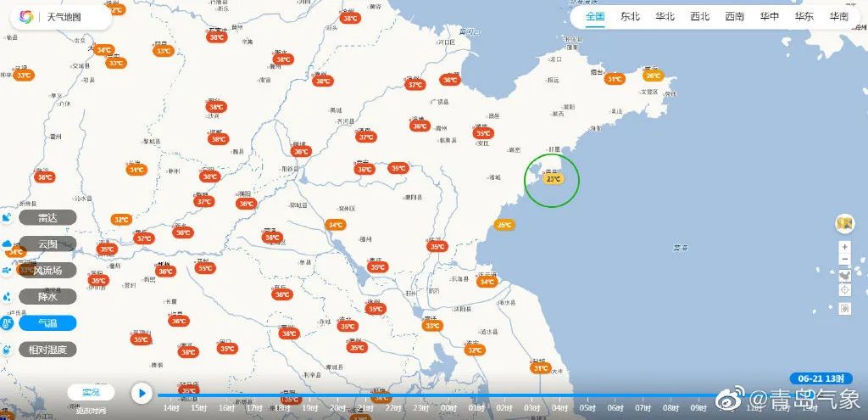Jump to 20时 on the timeline

pos(337,408)
